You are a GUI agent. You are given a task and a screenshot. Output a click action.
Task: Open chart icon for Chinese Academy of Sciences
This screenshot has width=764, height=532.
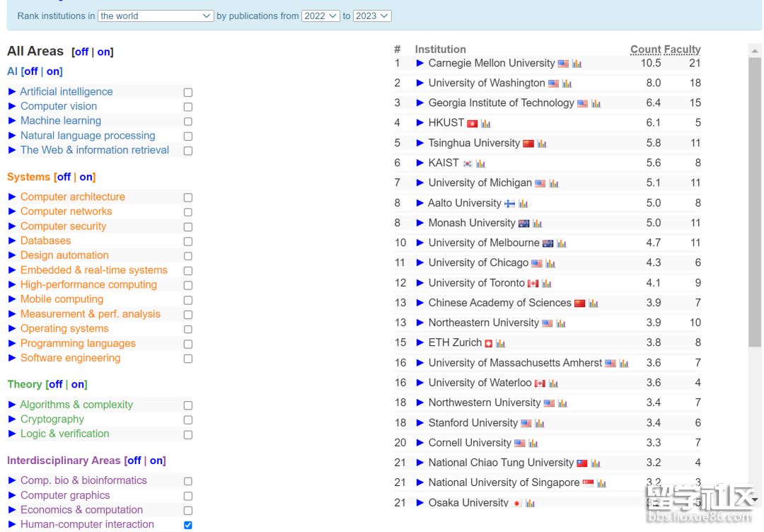pyautogui.click(x=593, y=303)
